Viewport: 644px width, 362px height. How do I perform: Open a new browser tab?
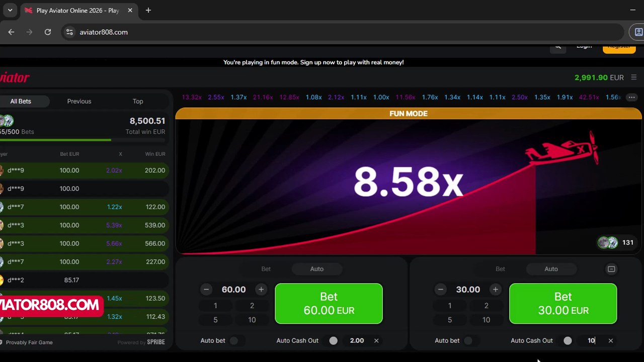tap(148, 10)
